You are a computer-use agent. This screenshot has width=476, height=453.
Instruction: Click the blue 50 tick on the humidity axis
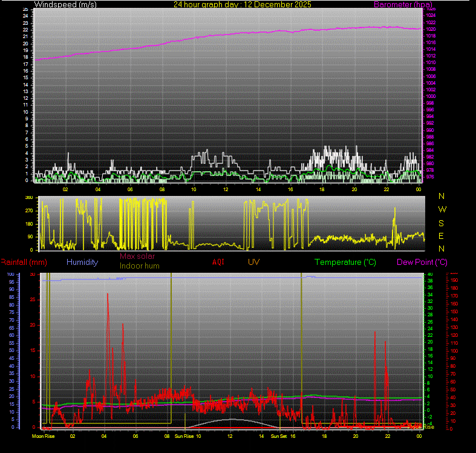tap(11, 350)
